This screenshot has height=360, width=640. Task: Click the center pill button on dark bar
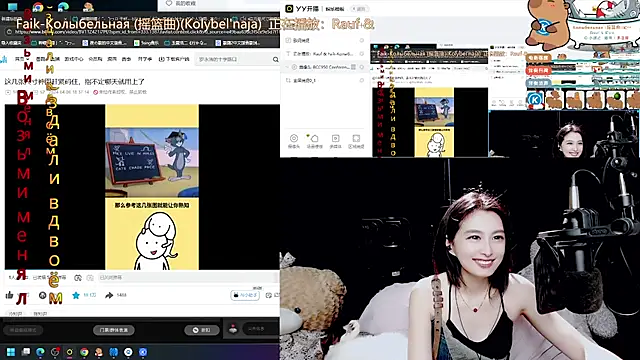coord(113,330)
